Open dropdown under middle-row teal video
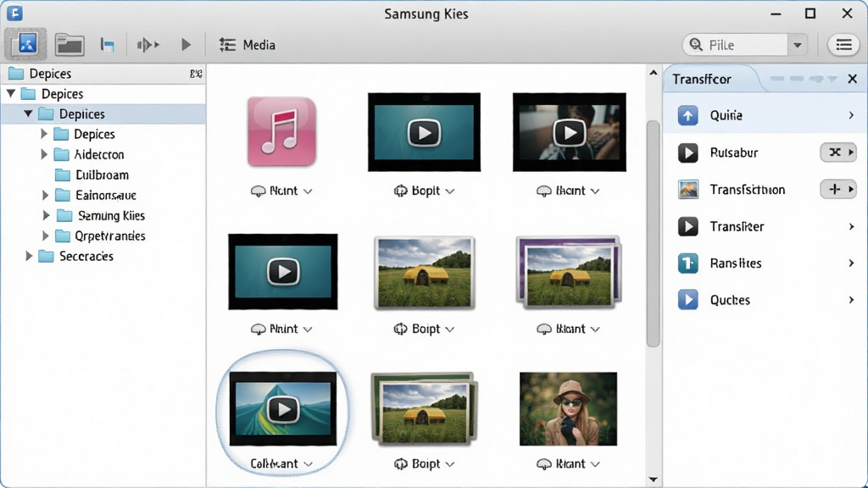 308,330
